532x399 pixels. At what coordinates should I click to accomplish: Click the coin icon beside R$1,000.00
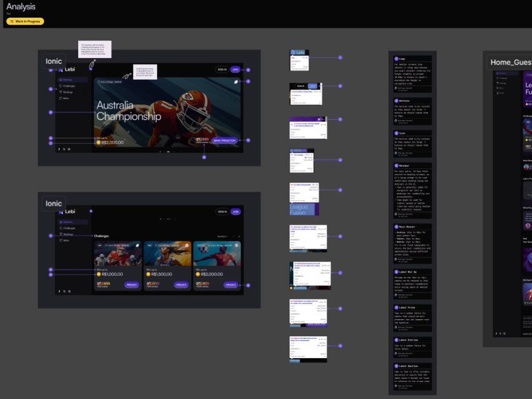[x=99, y=274]
